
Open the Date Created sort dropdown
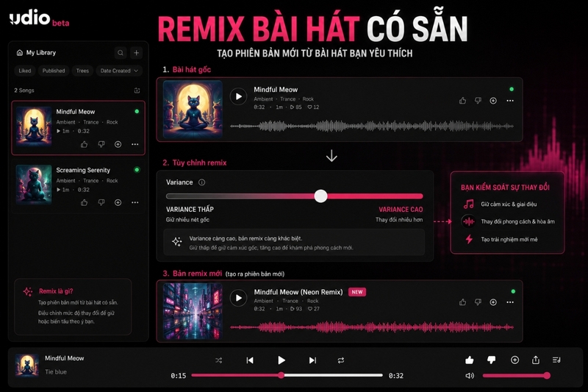click(119, 71)
